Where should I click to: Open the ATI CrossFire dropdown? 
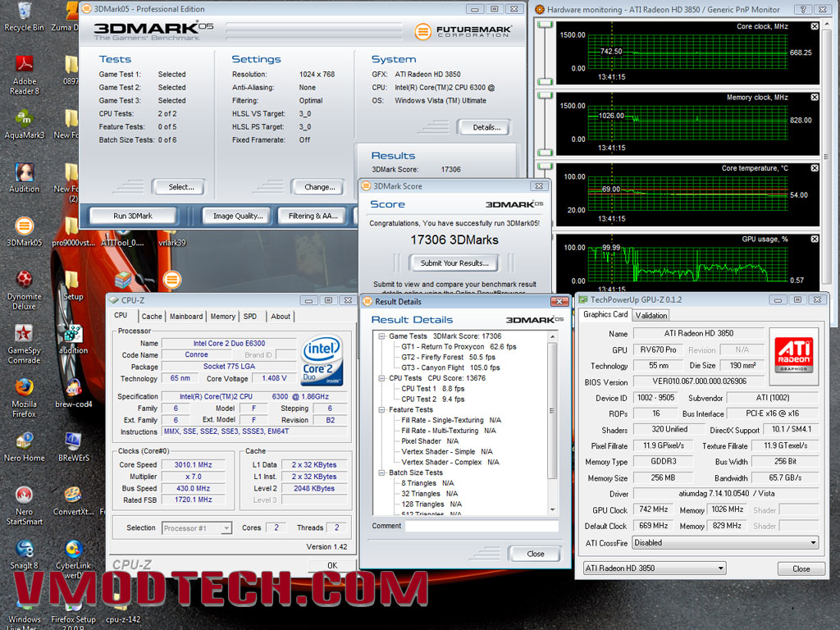[x=725, y=543]
